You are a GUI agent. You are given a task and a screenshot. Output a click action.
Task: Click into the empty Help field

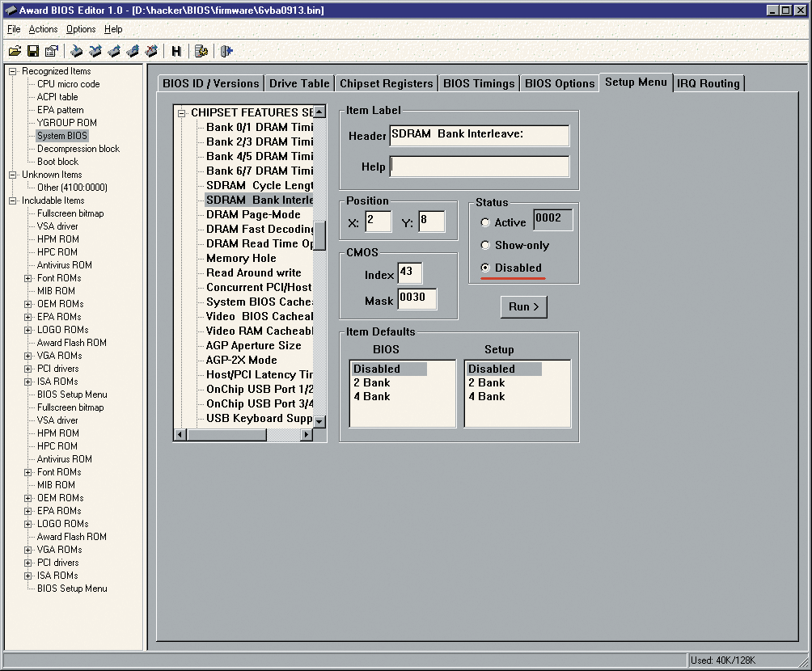pos(479,167)
